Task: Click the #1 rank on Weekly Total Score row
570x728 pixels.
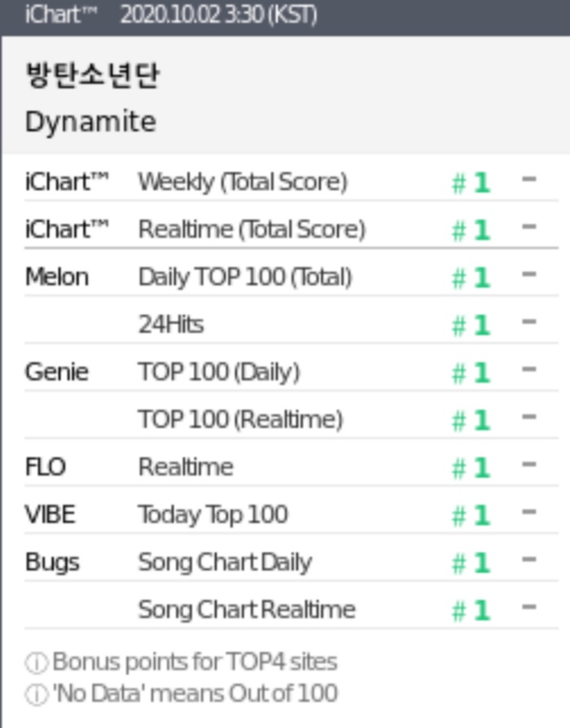Action: point(471,182)
